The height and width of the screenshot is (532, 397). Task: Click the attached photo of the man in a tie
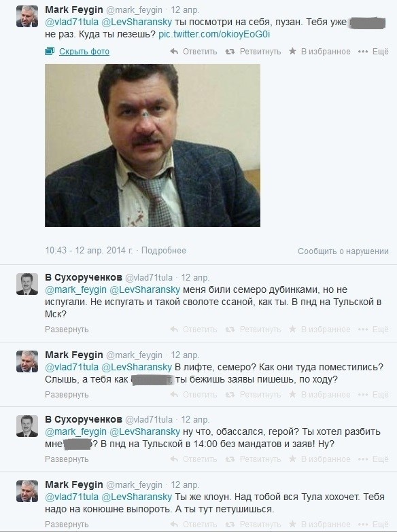(152, 145)
